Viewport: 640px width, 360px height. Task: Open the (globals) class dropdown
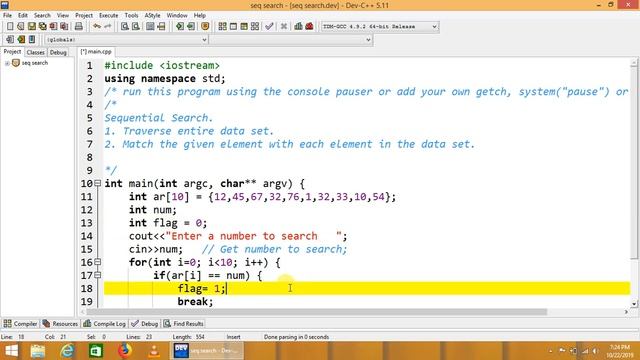(127, 40)
